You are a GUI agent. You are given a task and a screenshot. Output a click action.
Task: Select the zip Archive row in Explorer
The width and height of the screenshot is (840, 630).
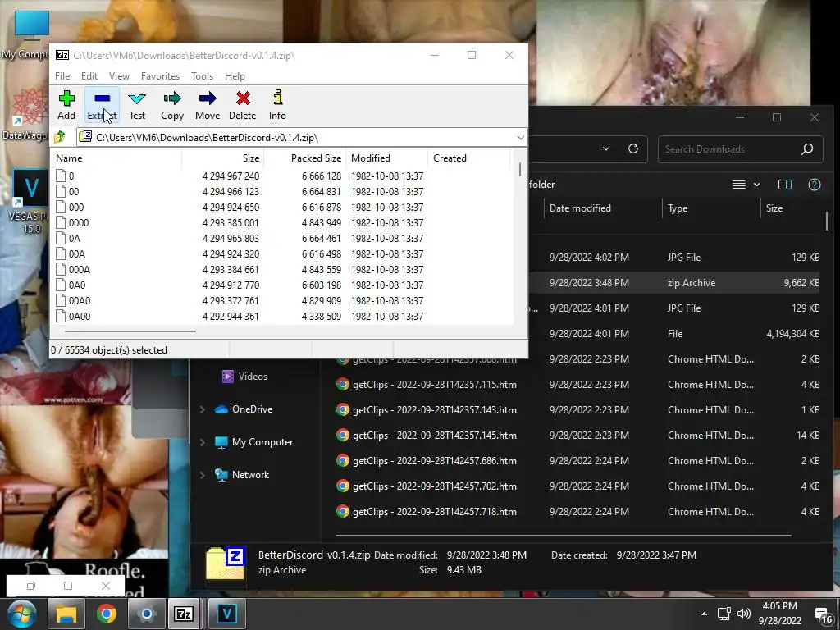pyautogui.click(x=676, y=283)
